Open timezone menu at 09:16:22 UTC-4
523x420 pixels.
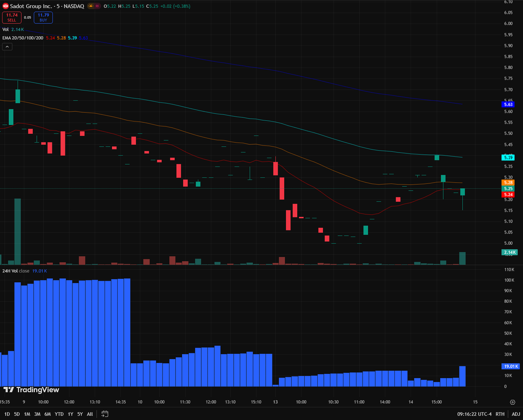[x=475, y=414]
